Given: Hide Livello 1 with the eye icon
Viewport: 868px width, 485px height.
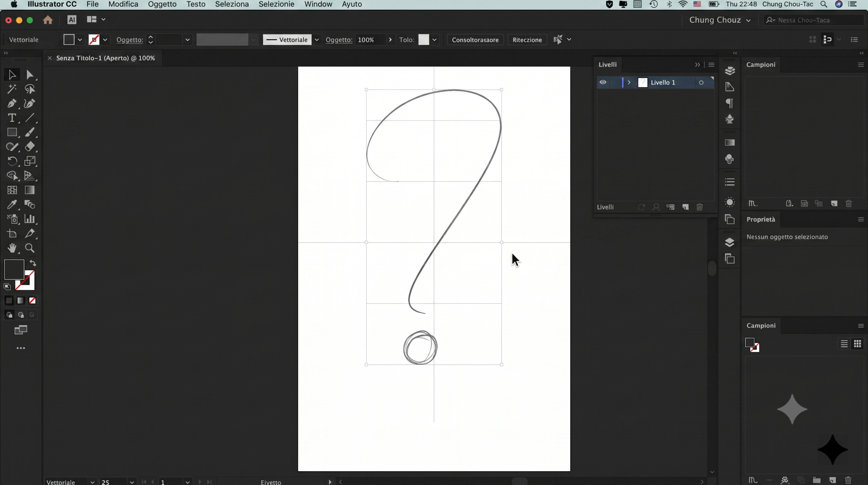Looking at the screenshot, I should click(x=603, y=82).
